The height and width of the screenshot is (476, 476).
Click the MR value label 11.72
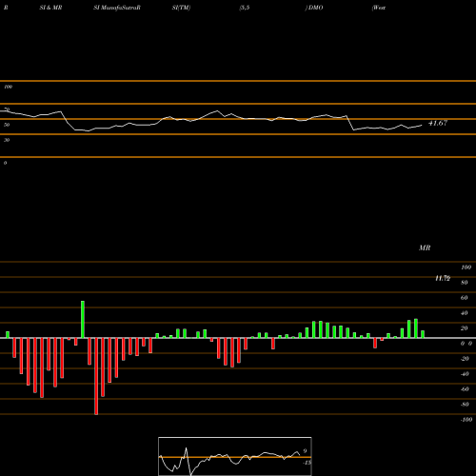(443, 278)
